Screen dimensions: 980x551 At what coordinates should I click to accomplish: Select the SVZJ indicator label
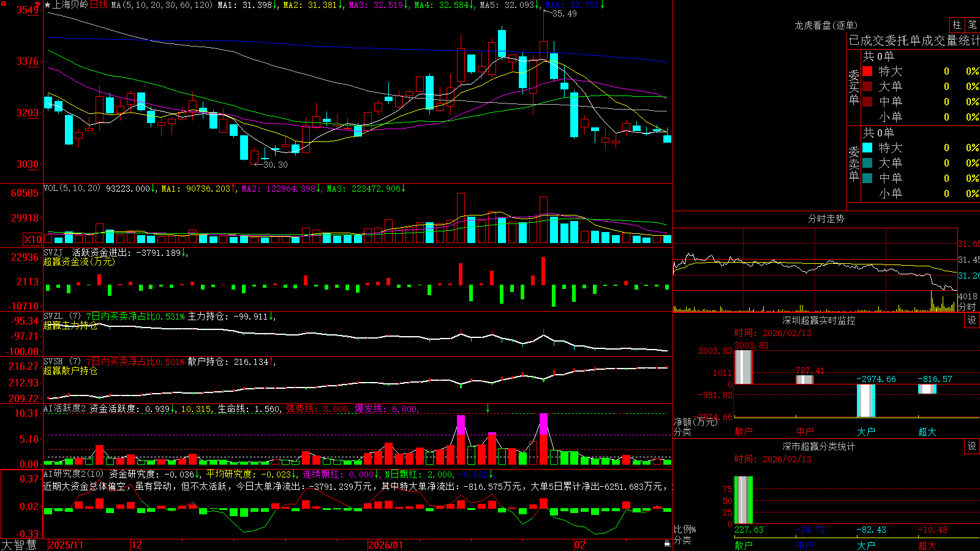tap(53, 252)
